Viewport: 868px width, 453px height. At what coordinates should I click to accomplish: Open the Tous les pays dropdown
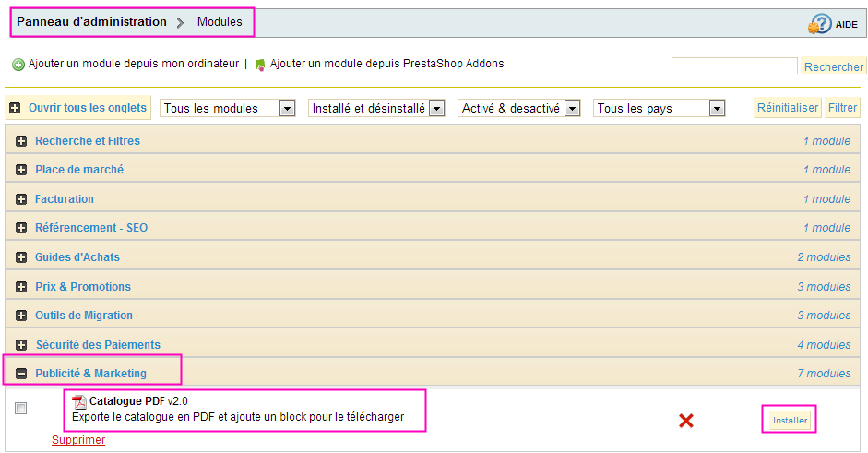pos(659,108)
